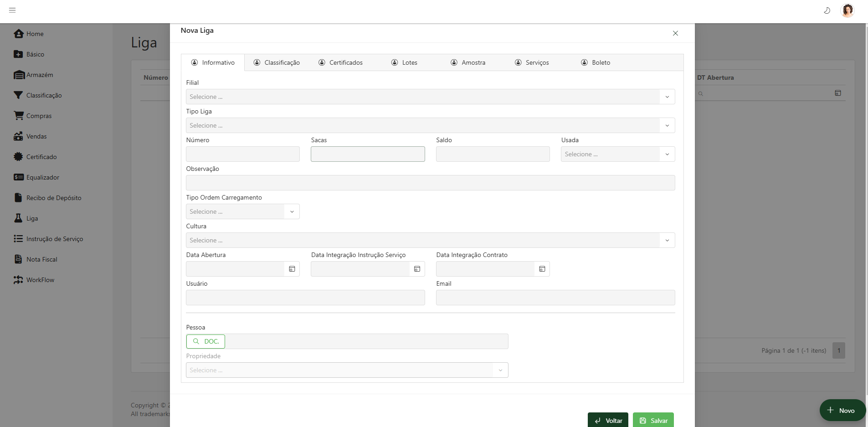This screenshot has width=868, height=427.
Task: Click the Observação text field
Action: [x=430, y=183]
